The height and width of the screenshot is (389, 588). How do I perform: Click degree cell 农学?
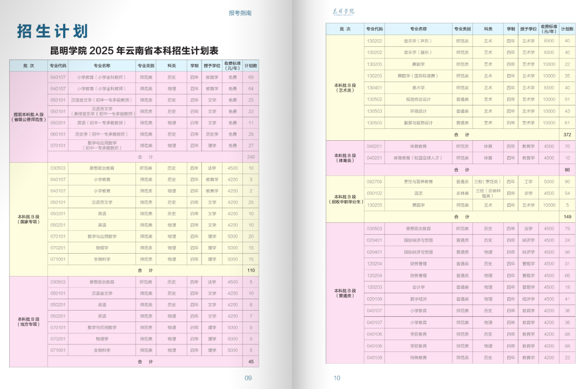[528, 193]
